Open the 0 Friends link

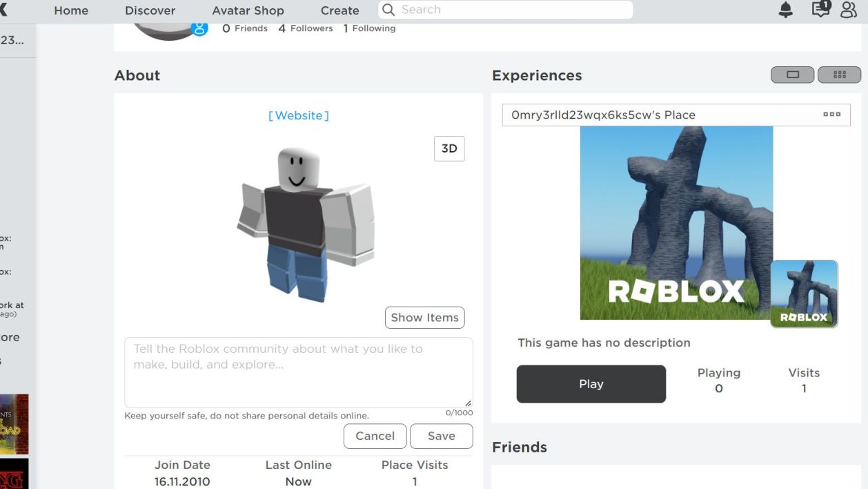tap(245, 28)
